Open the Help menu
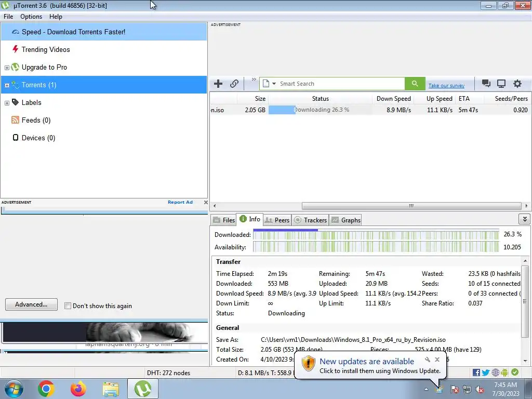The height and width of the screenshot is (399, 532). click(56, 17)
